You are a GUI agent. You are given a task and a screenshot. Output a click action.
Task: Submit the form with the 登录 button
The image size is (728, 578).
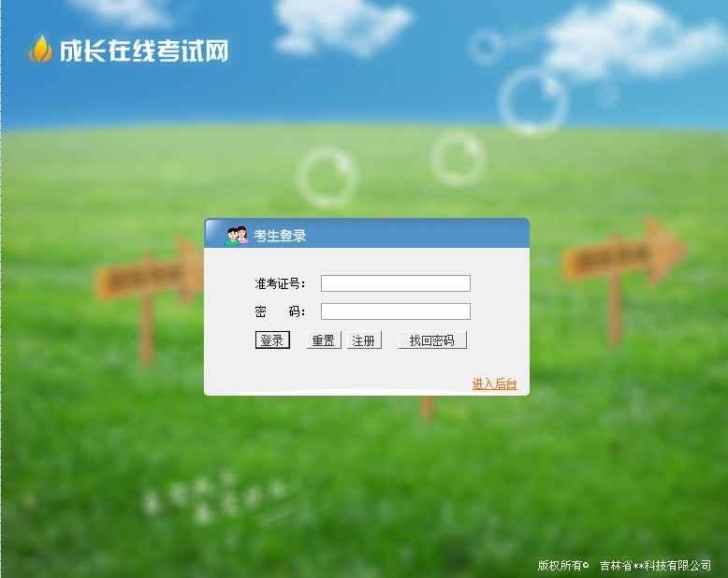tap(272, 340)
